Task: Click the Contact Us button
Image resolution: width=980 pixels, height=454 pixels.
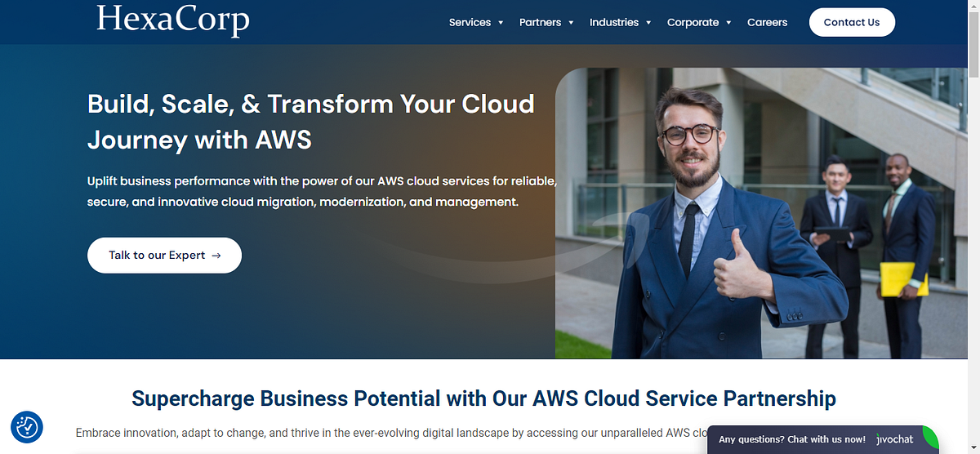Action: 852,22
